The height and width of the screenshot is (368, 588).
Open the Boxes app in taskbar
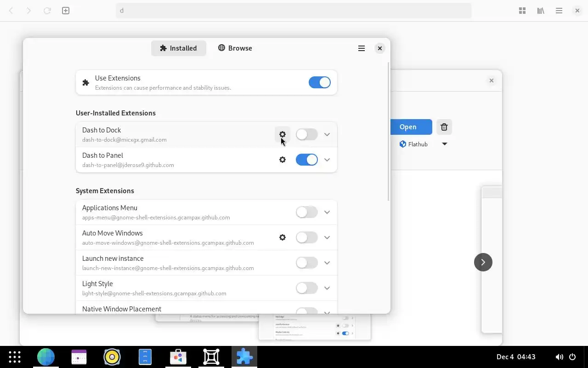tap(211, 357)
